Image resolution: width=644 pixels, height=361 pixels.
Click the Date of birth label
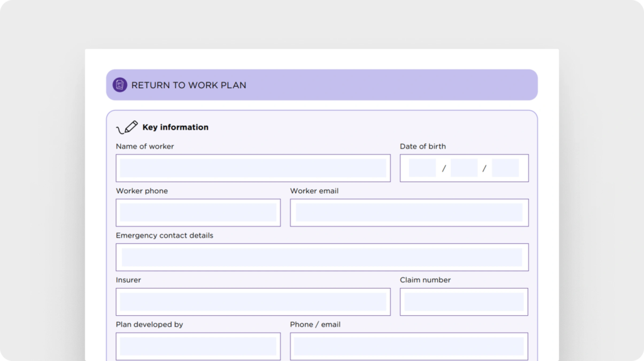pos(423,146)
